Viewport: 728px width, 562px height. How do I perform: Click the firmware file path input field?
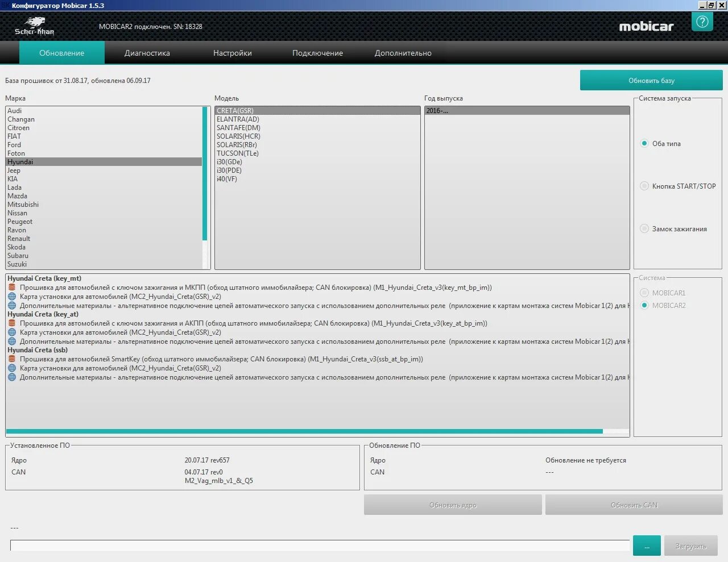pyautogui.click(x=320, y=546)
